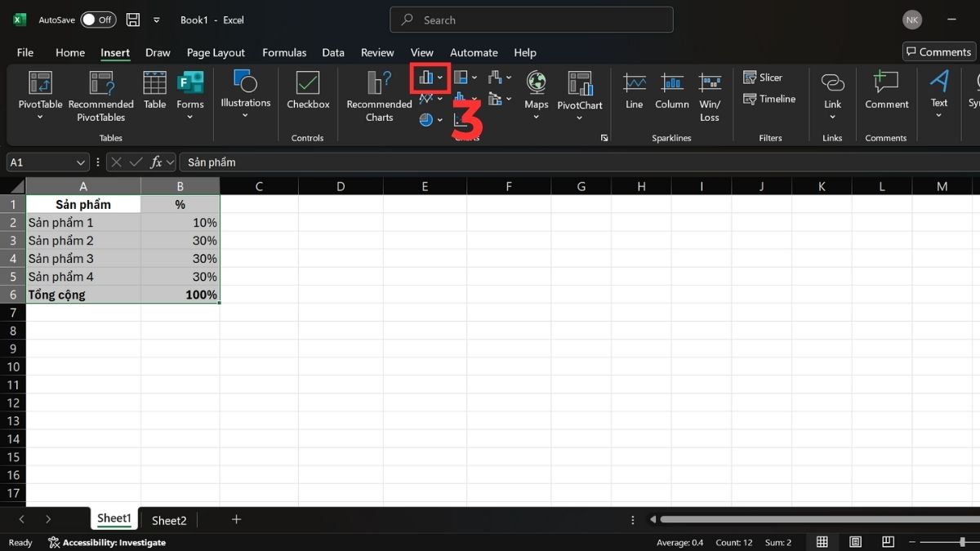Open the Maps chart icon

click(x=536, y=90)
